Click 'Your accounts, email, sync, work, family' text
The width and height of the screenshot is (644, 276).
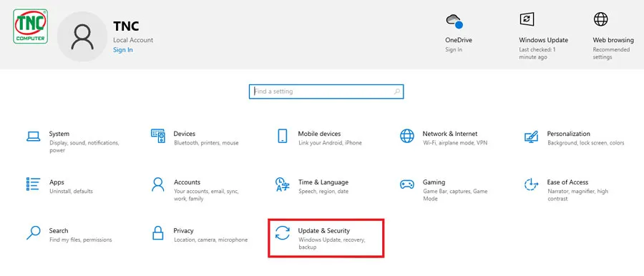point(206,195)
